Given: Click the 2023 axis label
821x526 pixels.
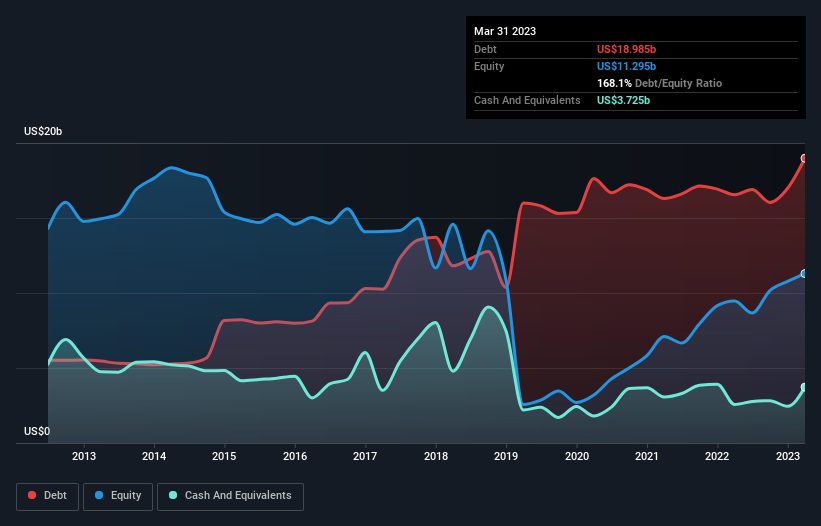Looking at the screenshot, I should [x=787, y=456].
